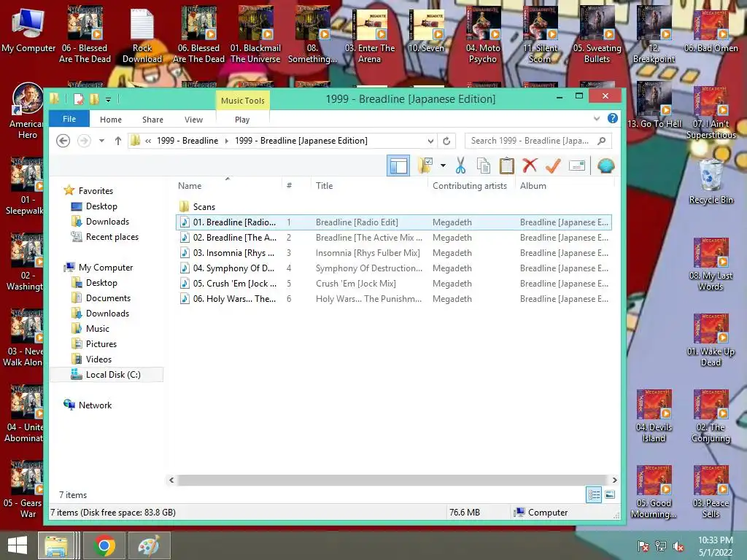Open properties with the orange checkmark icon
The image size is (747, 560).
[x=553, y=166]
